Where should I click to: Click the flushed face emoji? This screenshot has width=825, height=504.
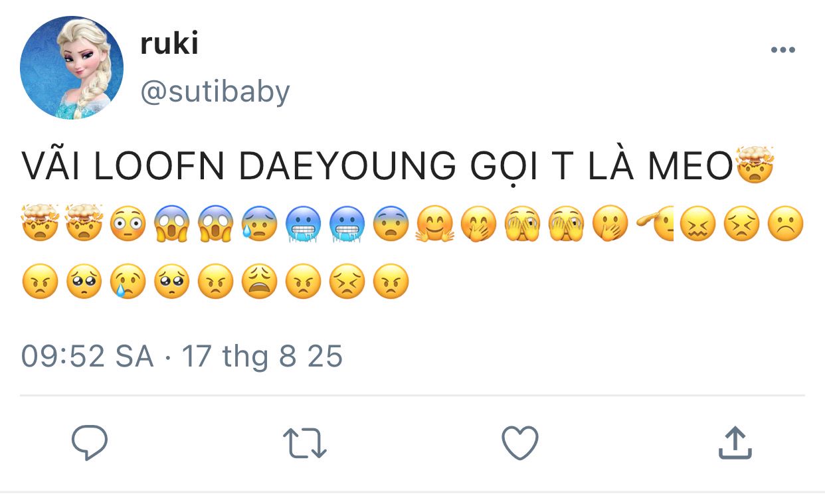pyautogui.click(x=128, y=224)
